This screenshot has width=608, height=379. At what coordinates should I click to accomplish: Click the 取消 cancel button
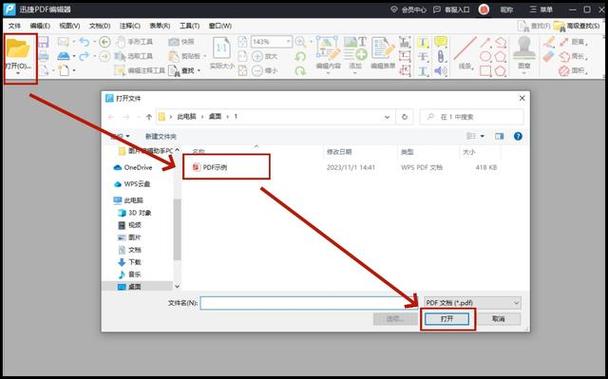click(499, 319)
